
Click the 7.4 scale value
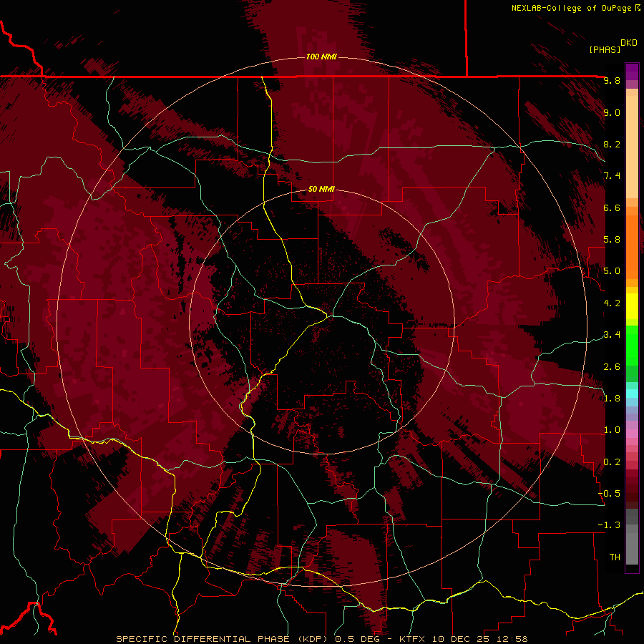pos(612,176)
